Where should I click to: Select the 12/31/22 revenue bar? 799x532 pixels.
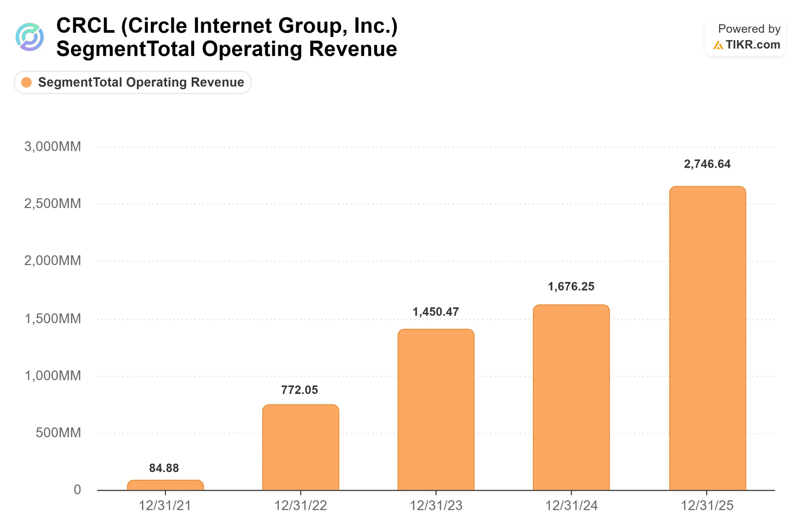(301, 447)
